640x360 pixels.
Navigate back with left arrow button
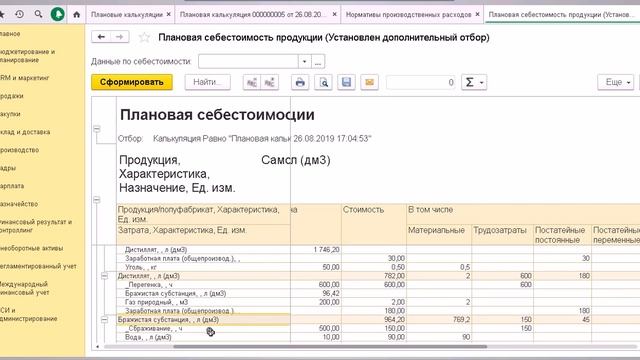click(101, 37)
